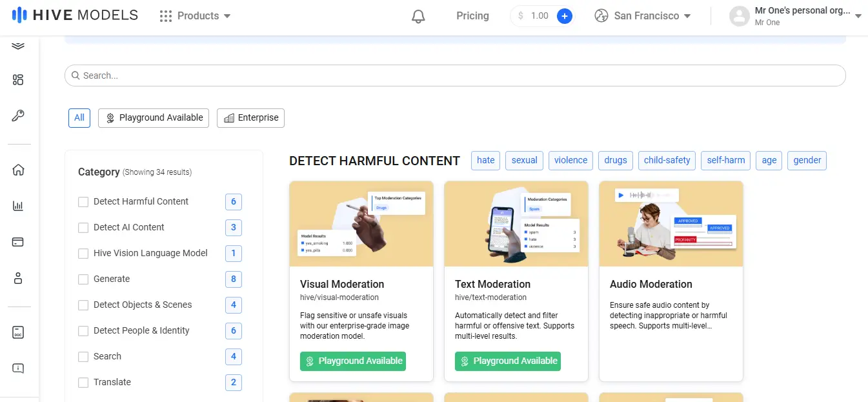Enable Hive Vision Language Model filter
Viewport: 868px width, 402px height.
click(x=83, y=254)
